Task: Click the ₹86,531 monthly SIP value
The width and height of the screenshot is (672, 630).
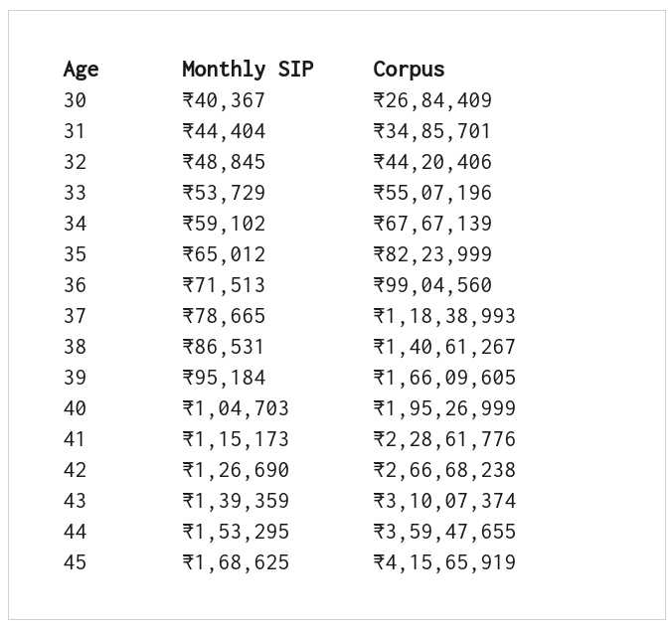Action: pos(223,348)
